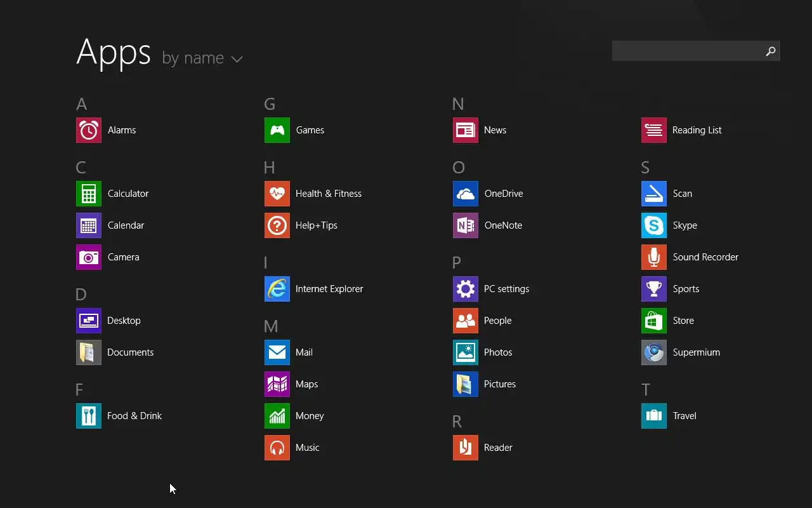
Task: Click the 'Calendar' label text
Action: point(126,225)
